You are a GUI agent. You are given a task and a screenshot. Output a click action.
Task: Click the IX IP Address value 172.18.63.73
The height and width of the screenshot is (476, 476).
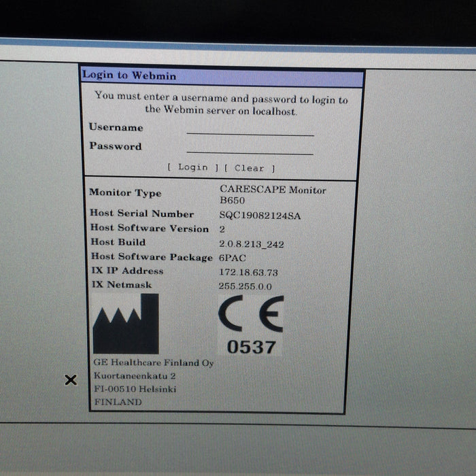(248, 272)
